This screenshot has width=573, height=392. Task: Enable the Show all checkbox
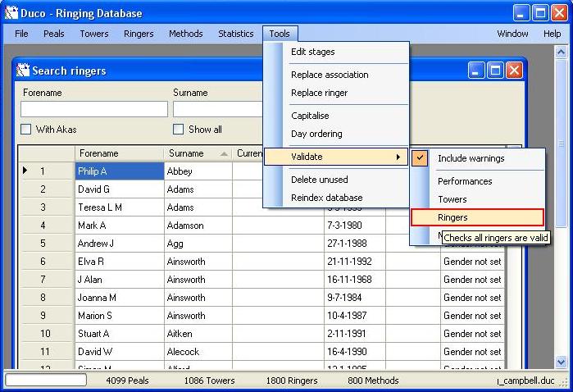pyautogui.click(x=179, y=130)
